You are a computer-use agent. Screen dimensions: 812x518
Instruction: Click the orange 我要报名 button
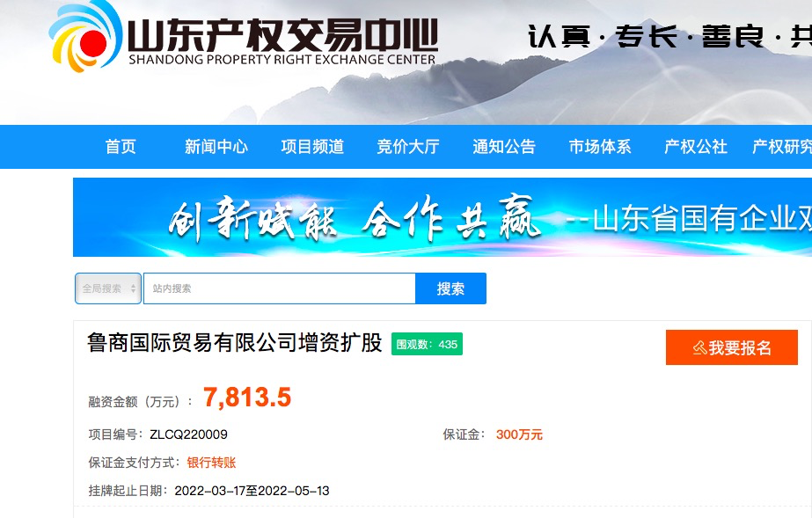tap(732, 347)
